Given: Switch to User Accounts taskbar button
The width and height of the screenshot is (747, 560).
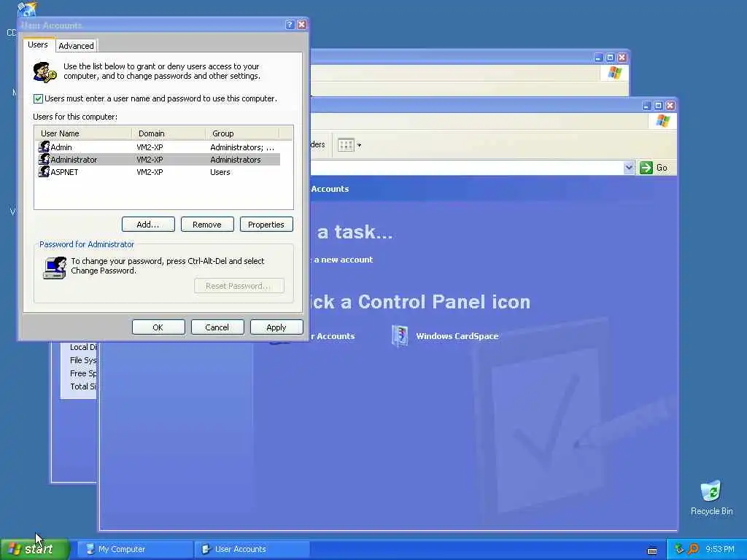Looking at the screenshot, I should coord(252,549).
